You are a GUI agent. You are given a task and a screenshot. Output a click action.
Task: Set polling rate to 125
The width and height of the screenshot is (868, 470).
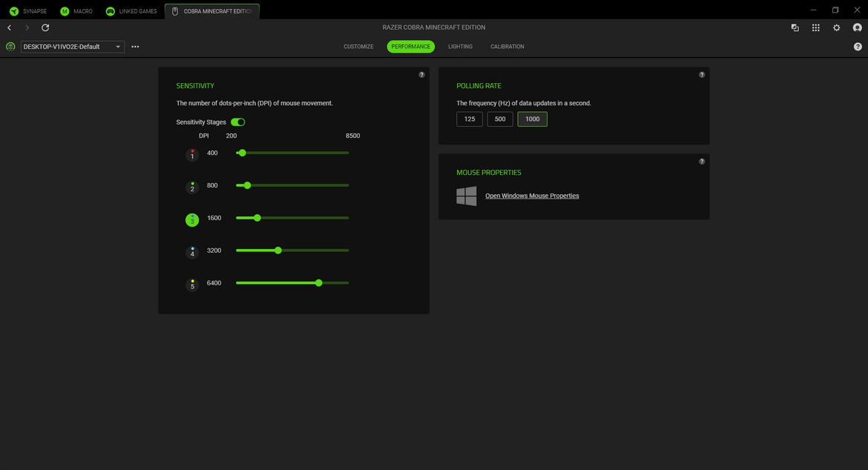click(x=470, y=119)
